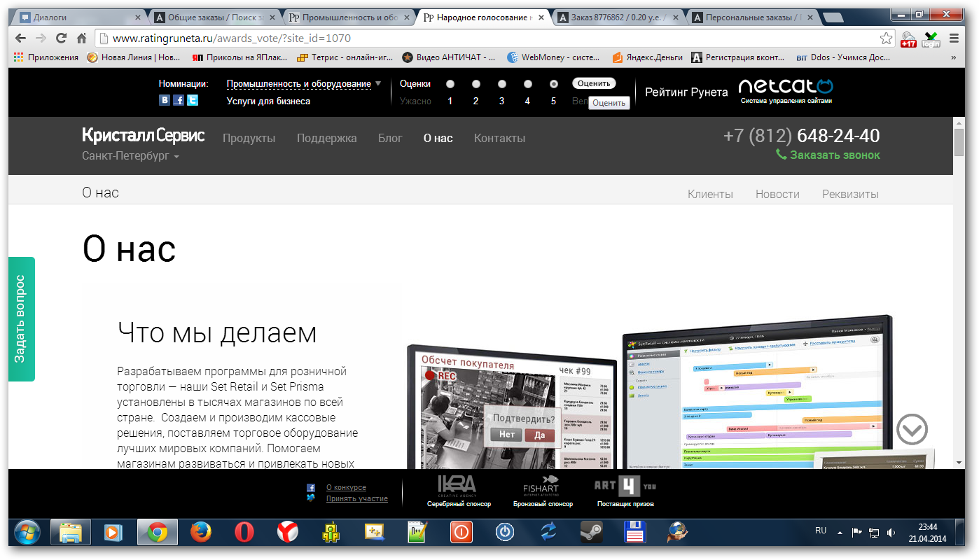Screen dimensions: 979x560
Task: Share via Facebook icon in top bar
Action: click(179, 100)
